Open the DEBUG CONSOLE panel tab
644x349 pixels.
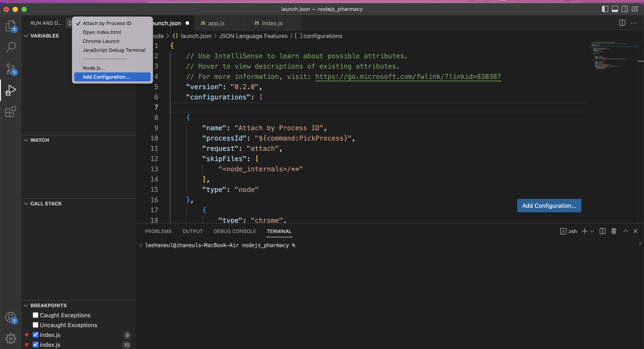tap(235, 231)
